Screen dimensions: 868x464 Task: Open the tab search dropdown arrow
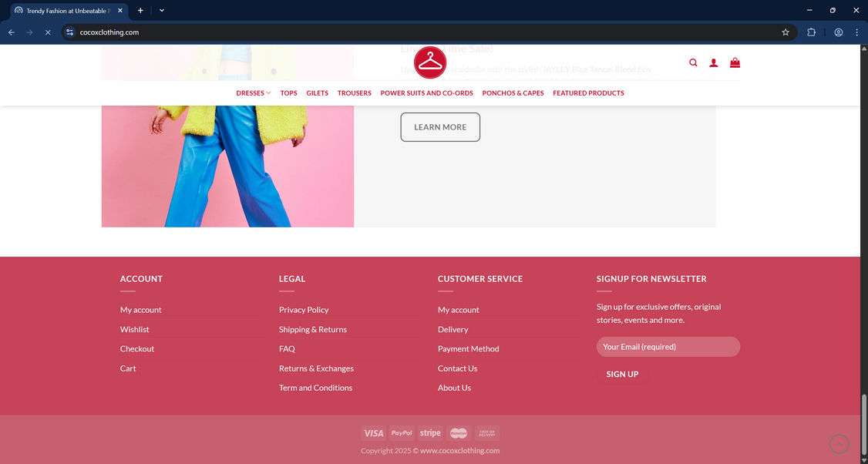(162, 11)
